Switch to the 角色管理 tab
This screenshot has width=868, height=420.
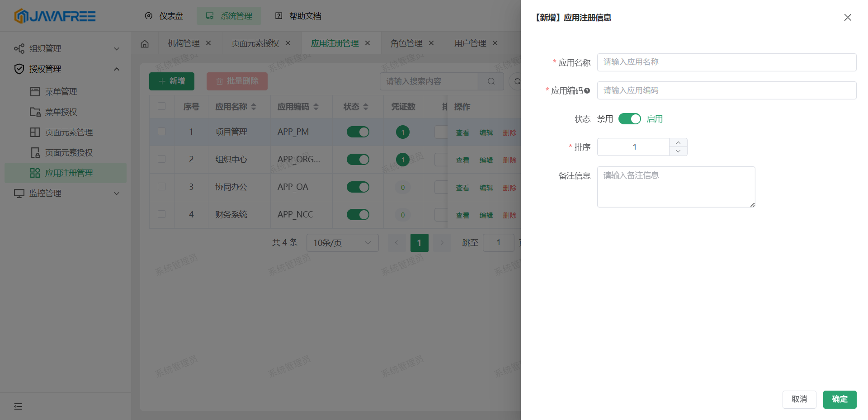406,43
